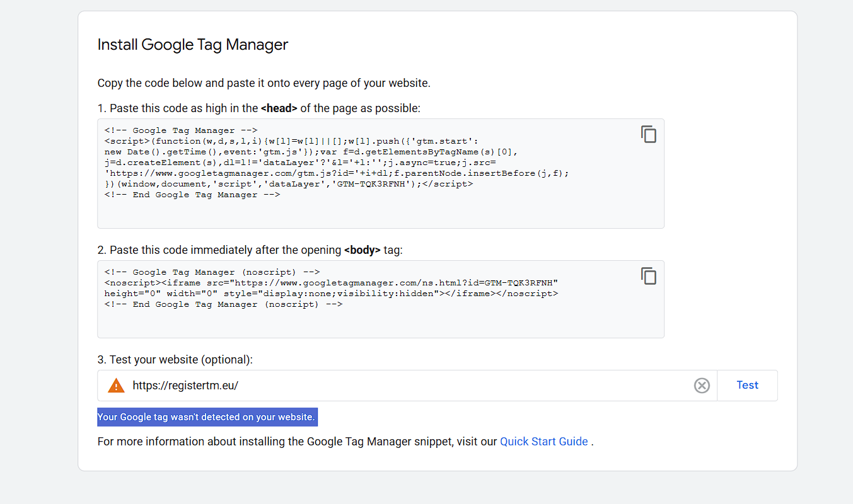Copy the head code snippet
The width and height of the screenshot is (853, 504).
649,134
